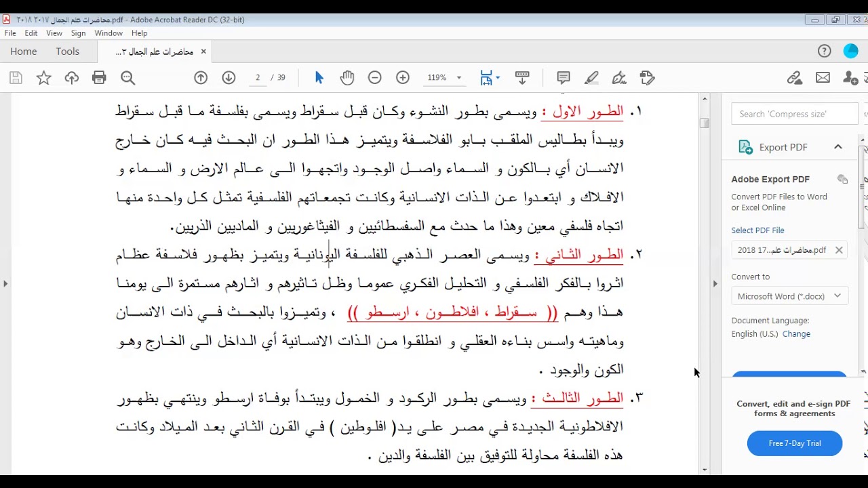Click the Save file icon

tap(16, 78)
